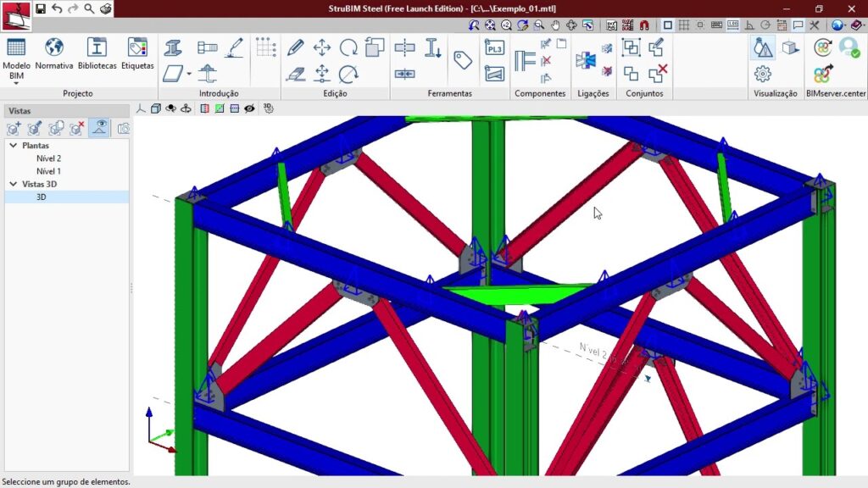
Task: Toggle the magnet snap option
Action: (x=643, y=25)
